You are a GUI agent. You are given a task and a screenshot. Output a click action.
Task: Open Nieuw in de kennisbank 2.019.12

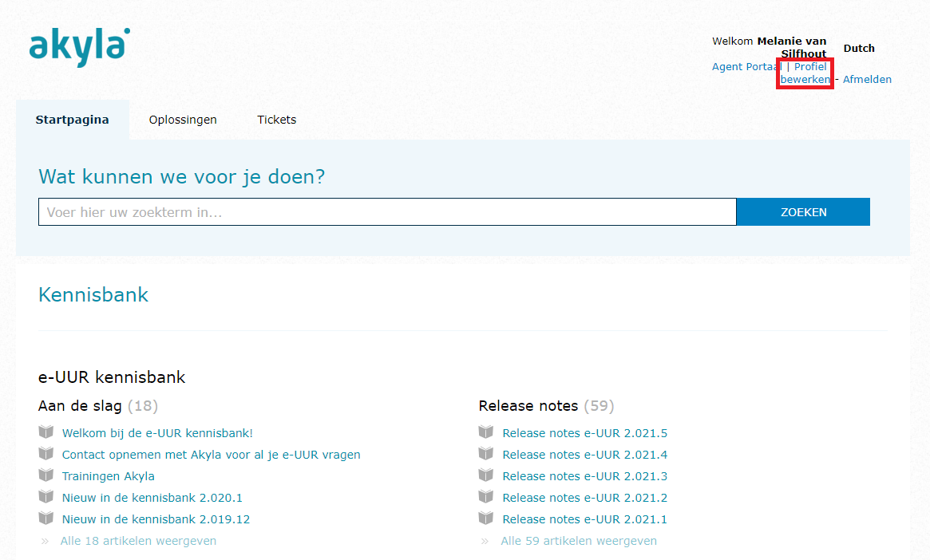pos(156,519)
